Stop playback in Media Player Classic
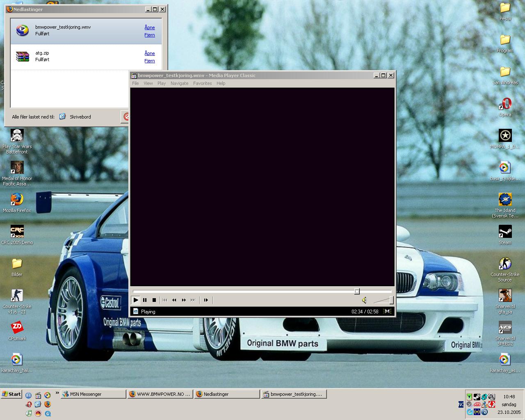This screenshot has width=525, height=420. tap(154, 300)
